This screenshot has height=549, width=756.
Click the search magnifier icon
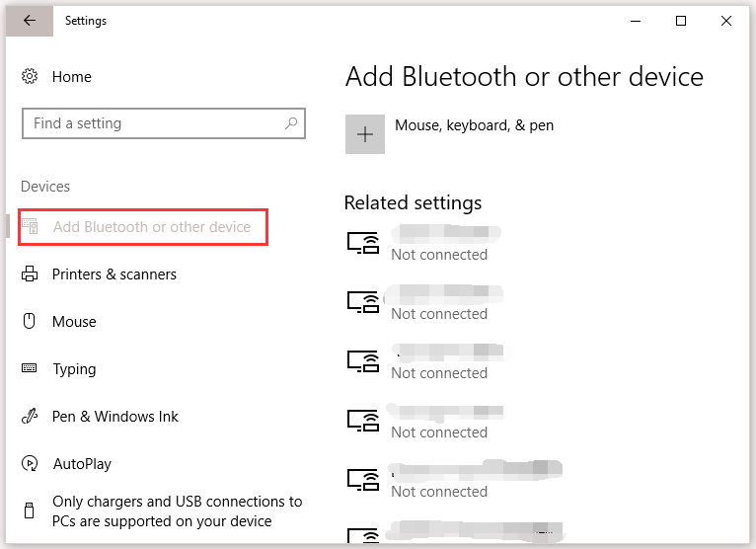291,123
